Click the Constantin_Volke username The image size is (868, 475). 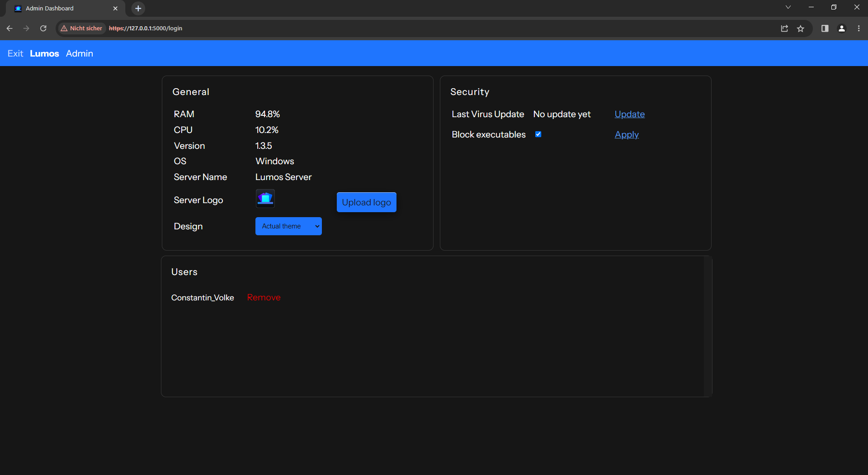[x=203, y=297]
